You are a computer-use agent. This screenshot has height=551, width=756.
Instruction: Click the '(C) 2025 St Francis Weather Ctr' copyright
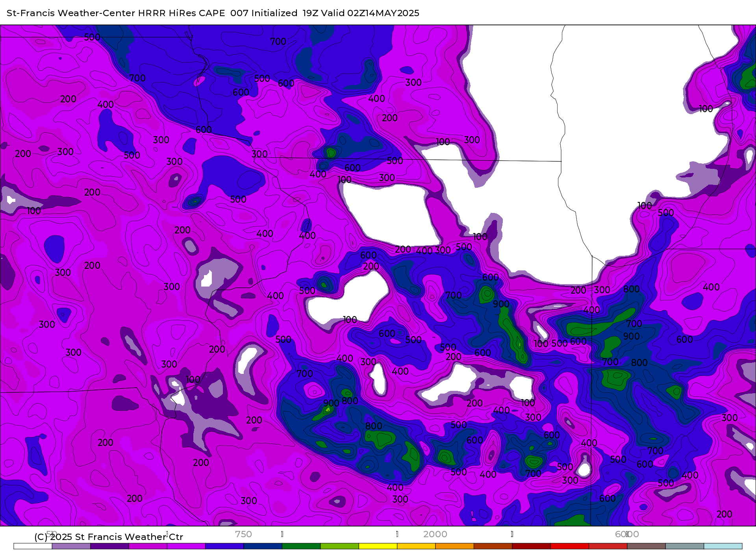click(109, 537)
